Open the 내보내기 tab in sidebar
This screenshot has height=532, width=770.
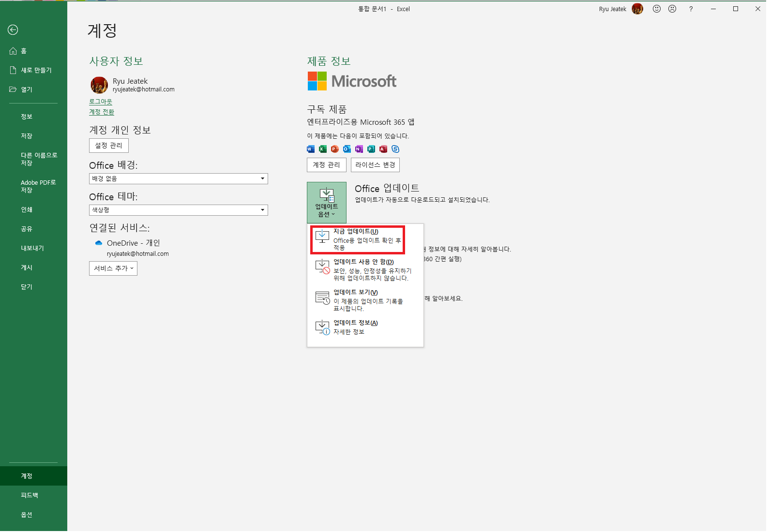coord(33,248)
